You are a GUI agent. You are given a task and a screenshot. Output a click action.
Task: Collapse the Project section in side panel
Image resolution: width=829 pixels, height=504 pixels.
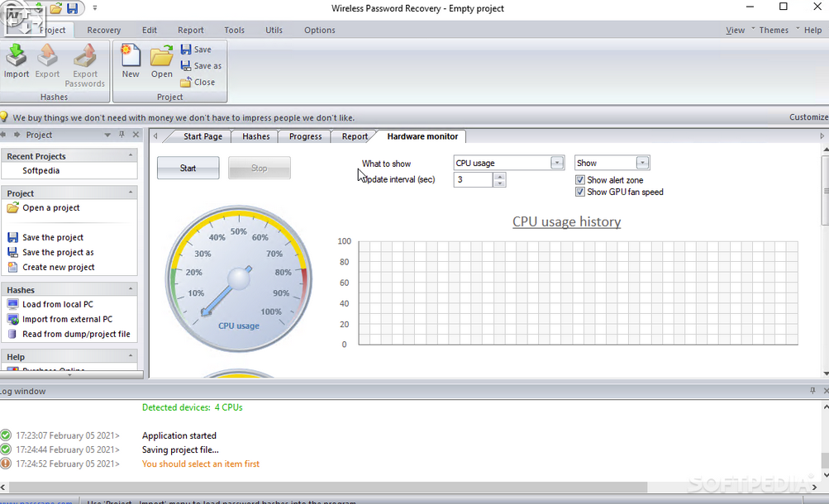coord(131,193)
